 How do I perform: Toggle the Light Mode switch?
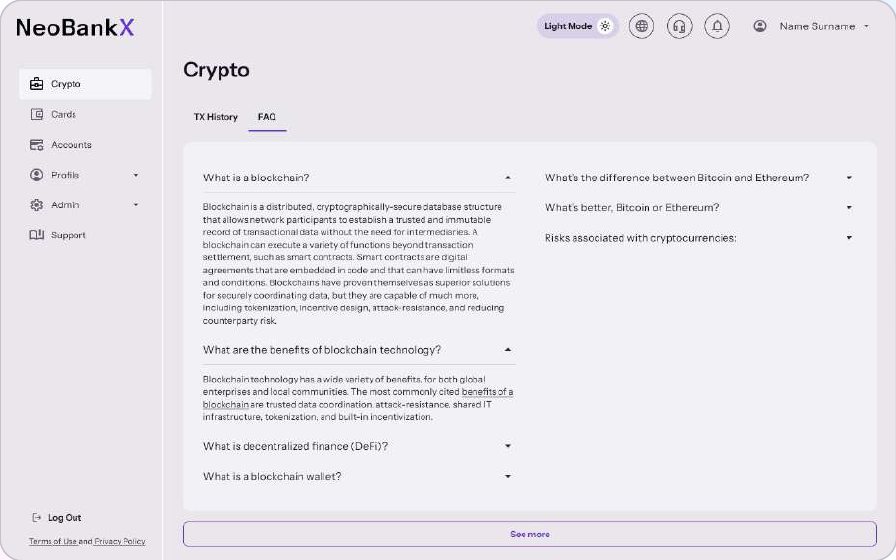coord(577,26)
